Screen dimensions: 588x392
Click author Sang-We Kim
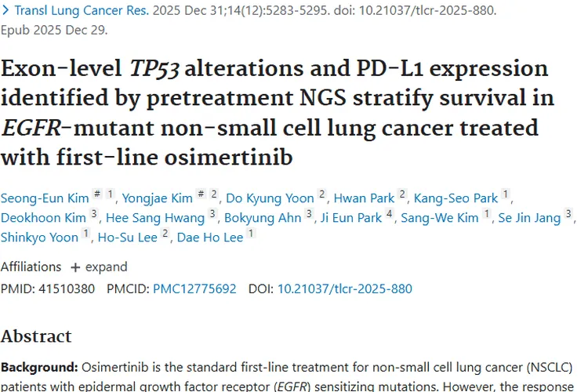(x=440, y=217)
